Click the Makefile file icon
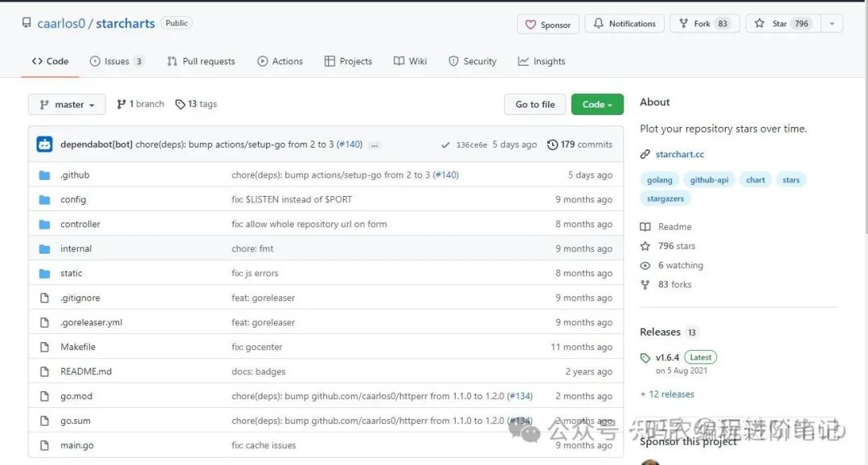This screenshot has height=465, width=868. coord(44,347)
